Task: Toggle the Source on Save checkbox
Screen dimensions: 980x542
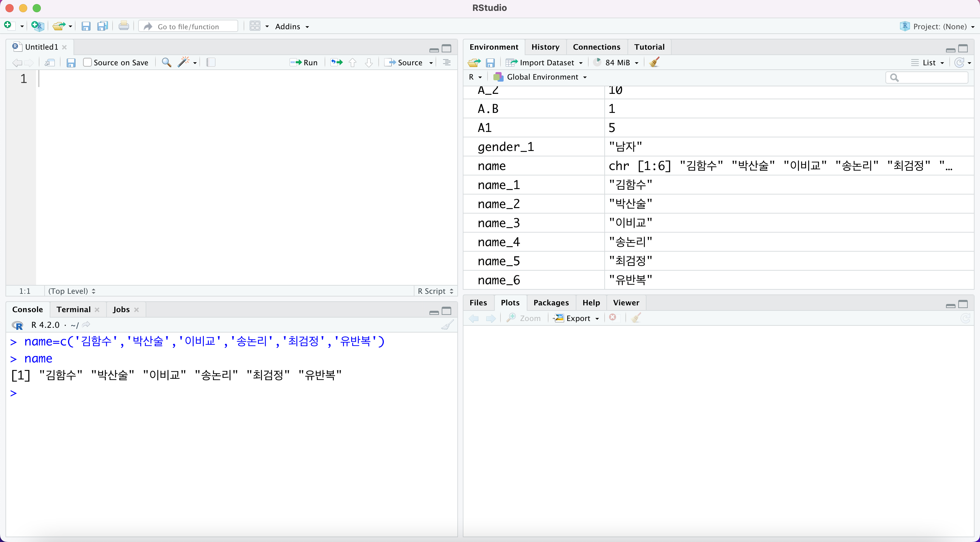Action: coord(87,63)
